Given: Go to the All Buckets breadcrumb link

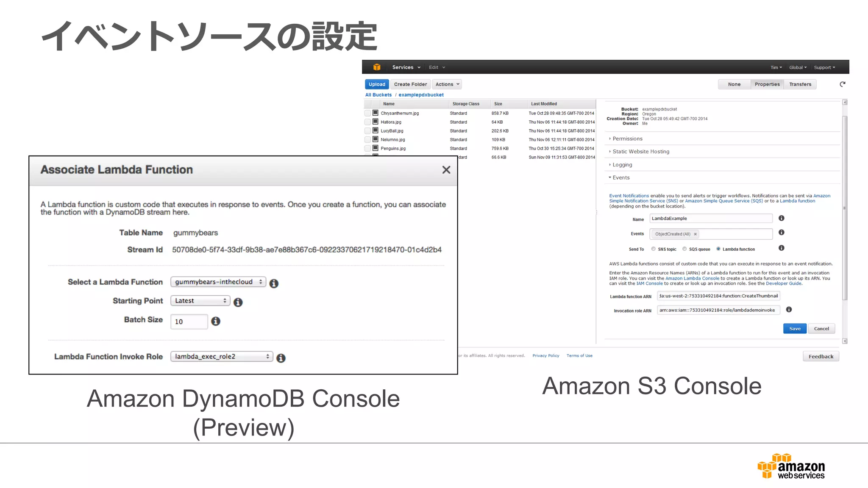Looking at the screenshot, I should (378, 95).
